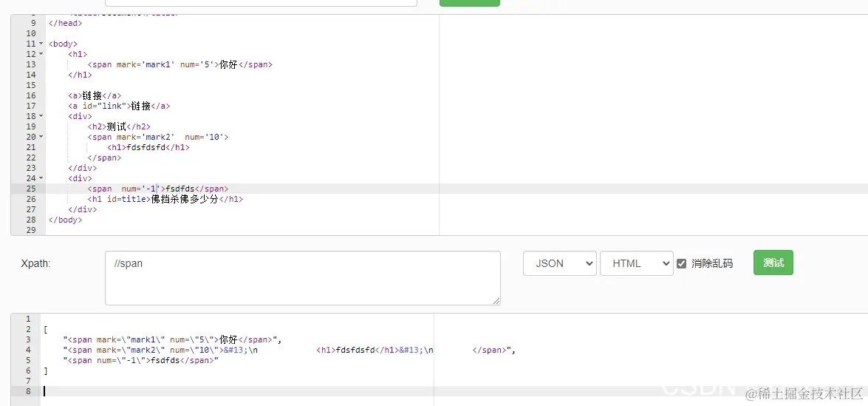Click output result line 5 with num -1
The image size is (868, 406).
click(141, 361)
